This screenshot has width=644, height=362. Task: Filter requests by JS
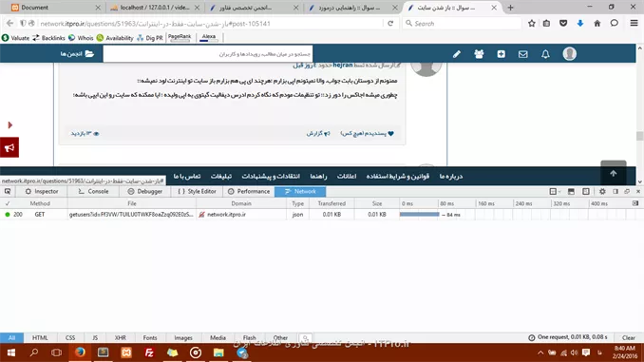(x=95, y=337)
